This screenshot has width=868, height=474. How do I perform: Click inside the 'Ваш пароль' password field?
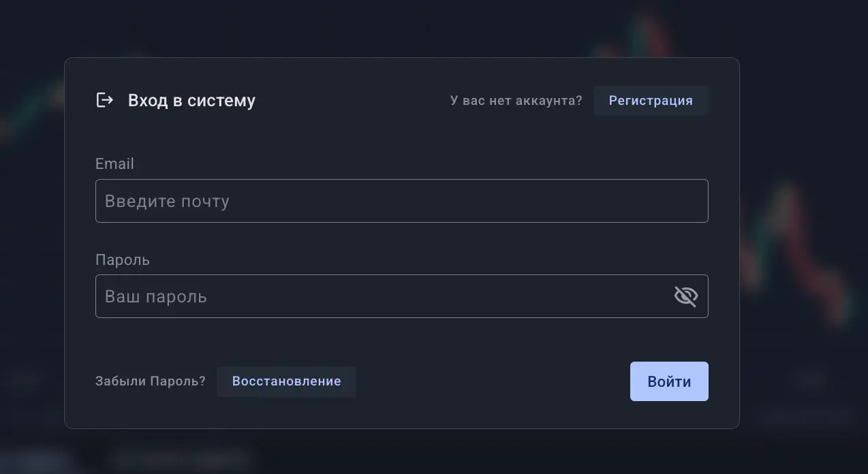382,296
